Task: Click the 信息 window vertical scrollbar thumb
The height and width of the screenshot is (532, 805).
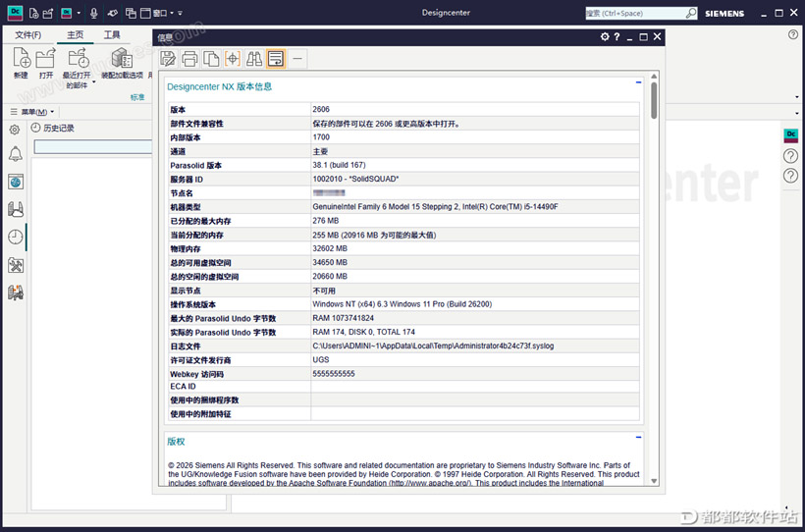Action: [654, 100]
